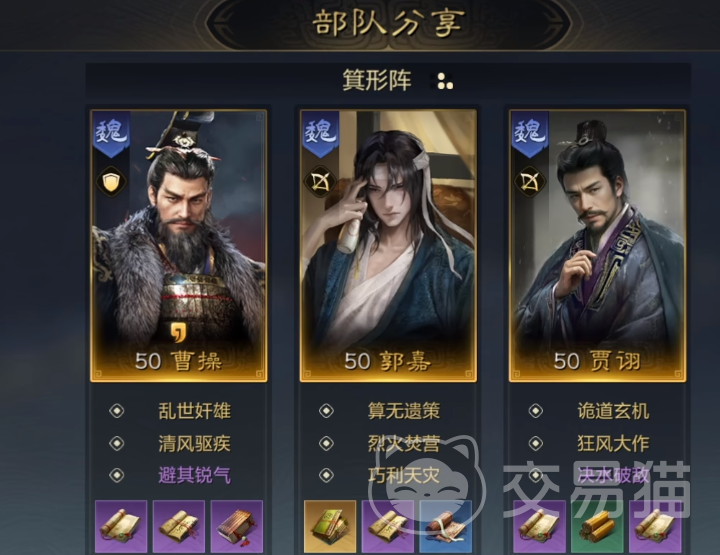Open the 狂风大作 skill

[613, 443]
